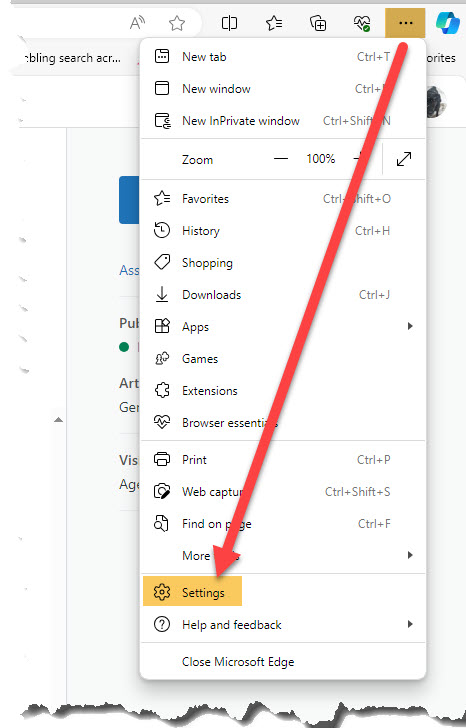Expand the Help and feedback submenu
Screen dimensions: 466x728
[x=283, y=624]
